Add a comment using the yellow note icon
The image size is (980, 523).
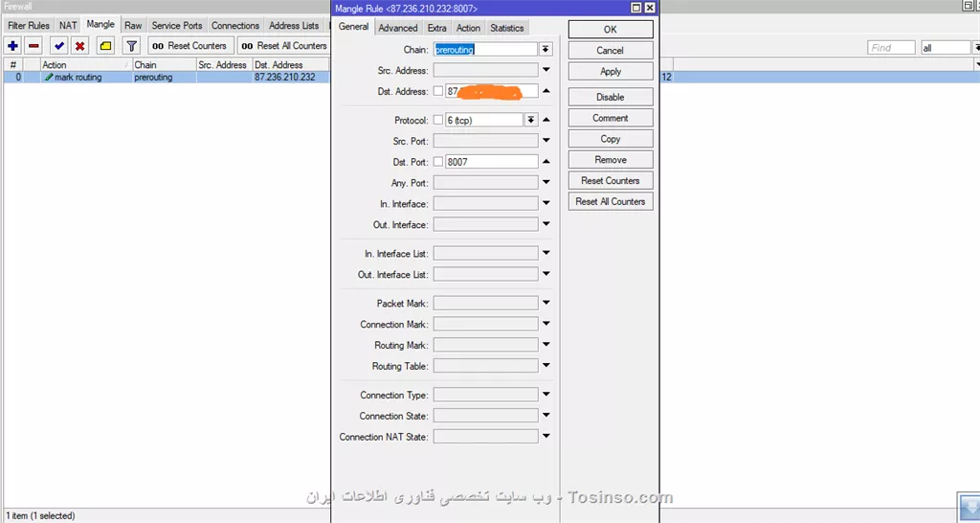pyautogui.click(x=105, y=46)
